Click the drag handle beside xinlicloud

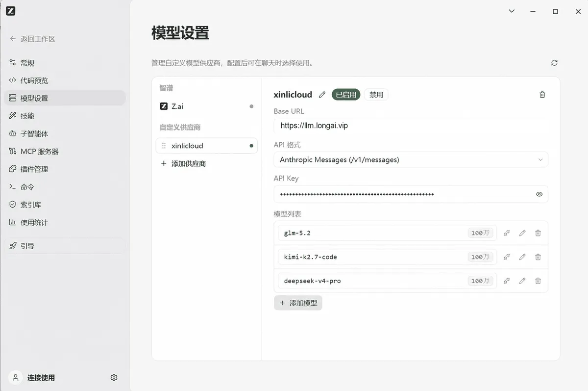click(164, 146)
